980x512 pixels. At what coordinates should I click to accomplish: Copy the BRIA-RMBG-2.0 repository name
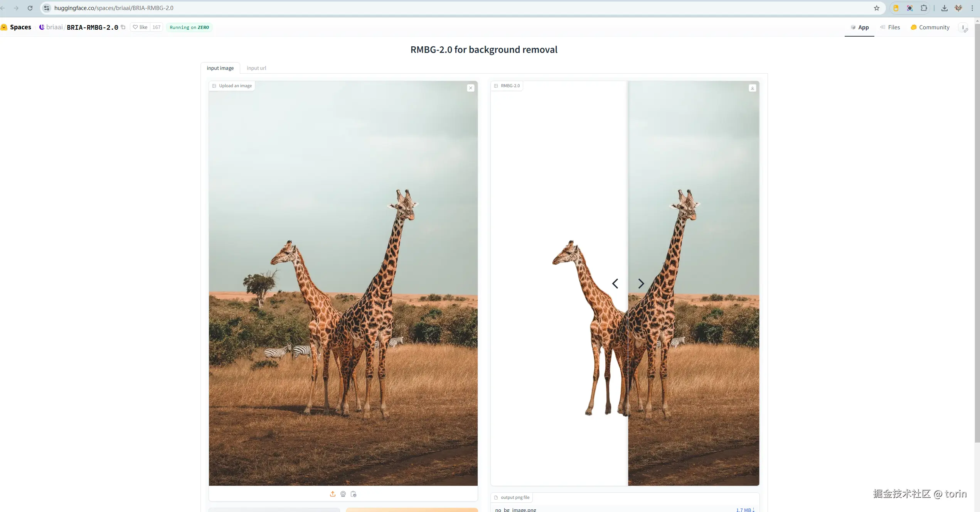tap(123, 27)
